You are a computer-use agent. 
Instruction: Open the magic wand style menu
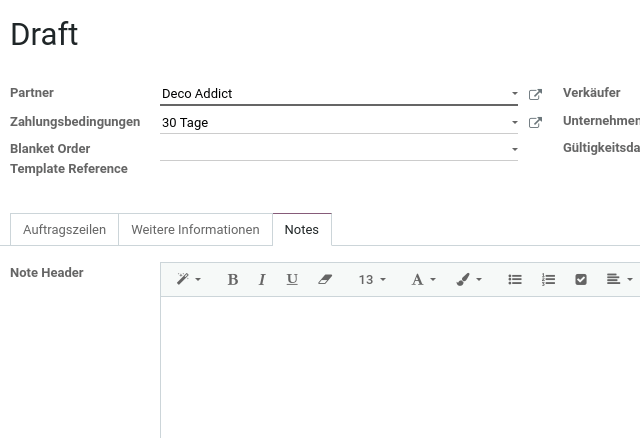tap(188, 280)
